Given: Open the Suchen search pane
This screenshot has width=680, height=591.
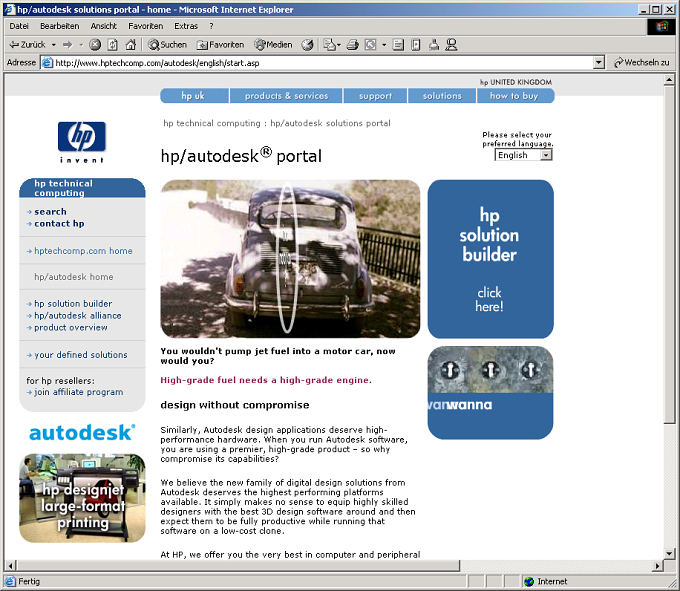Looking at the screenshot, I should click(x=167, y=45).
